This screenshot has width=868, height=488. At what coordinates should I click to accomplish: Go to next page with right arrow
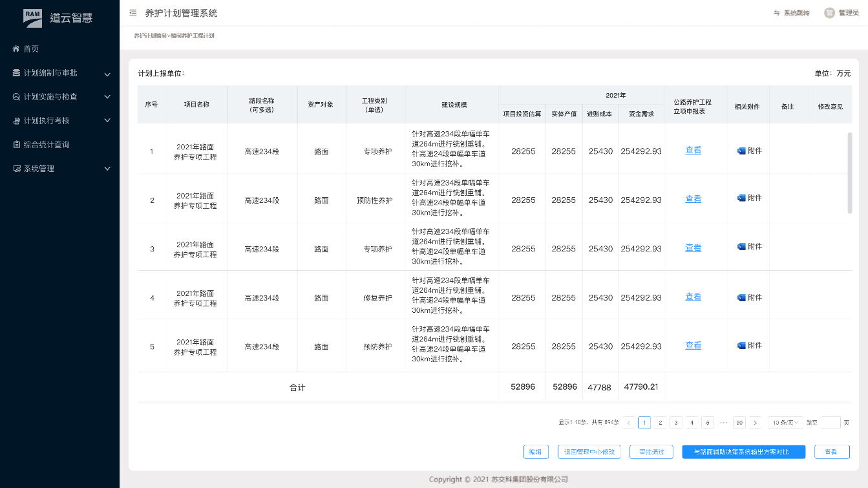756,423
